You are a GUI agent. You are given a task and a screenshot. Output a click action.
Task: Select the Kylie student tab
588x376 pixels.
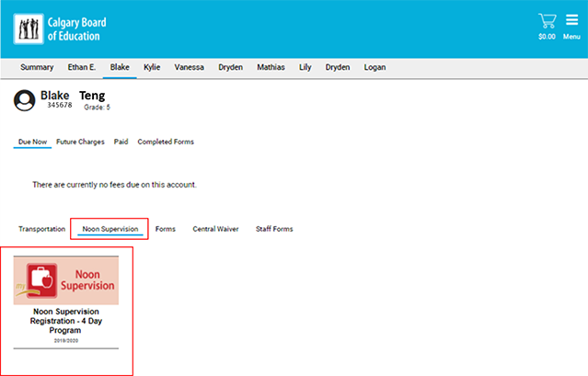click(x=153, y=67)
